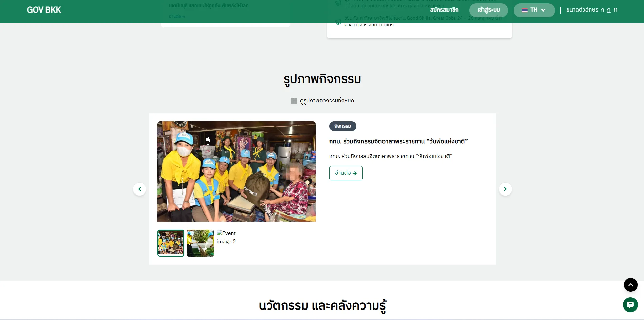Select the smallest font size ก

pyautogui.click(x=603, y=10)
